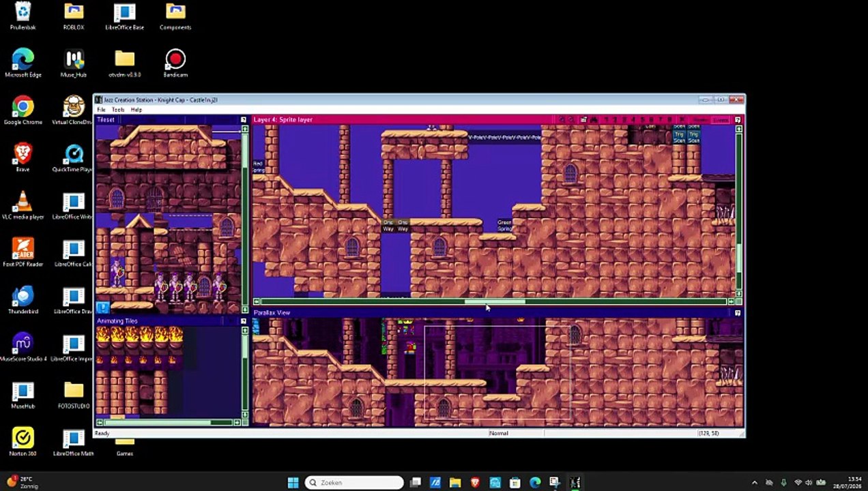Open the File menu

pos(101,109)
